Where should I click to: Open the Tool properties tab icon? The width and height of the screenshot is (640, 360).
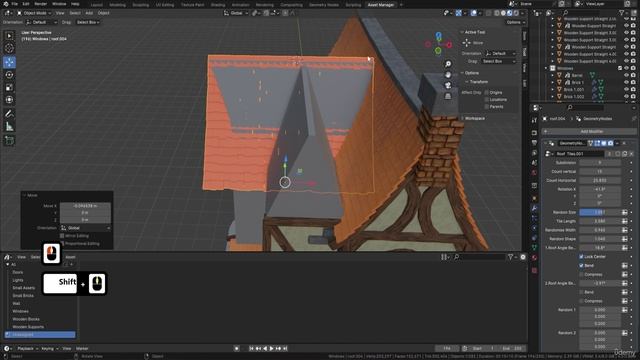534,120
